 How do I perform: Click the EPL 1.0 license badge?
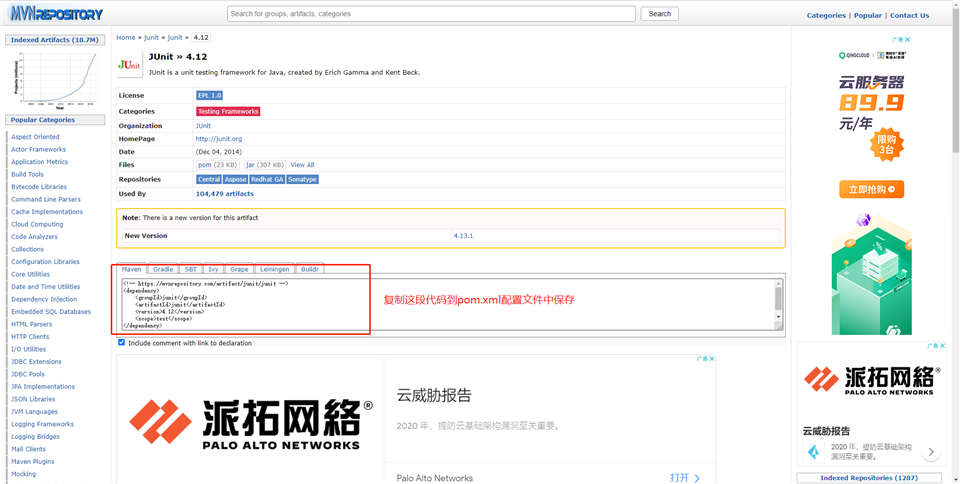[x=209, y=95]
